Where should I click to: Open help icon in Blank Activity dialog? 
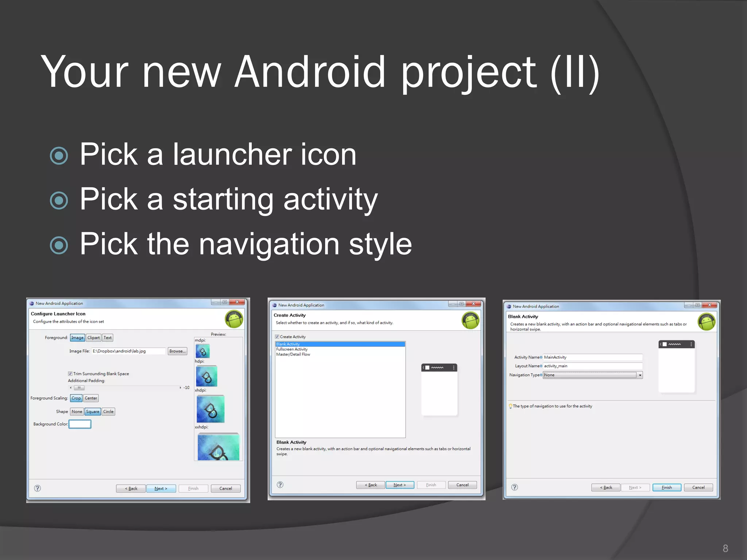515,487
